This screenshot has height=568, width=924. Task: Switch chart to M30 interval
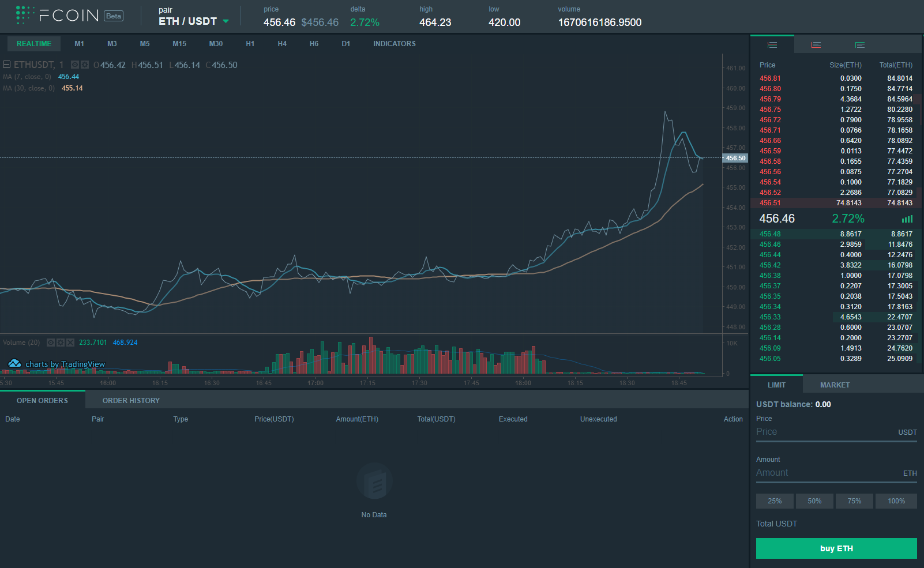[216, 44]
